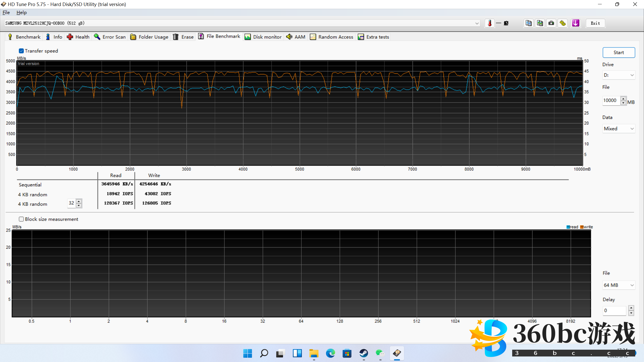Viewport: 644px width, 362px height.
Task: Uncheck the Transfer speed checkbox
Action: click(x=21, y=51)
